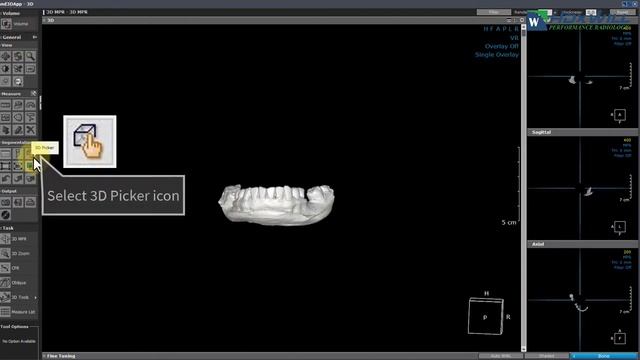The width and height of the screenshot is (640, 360).
Task: Select the ellipse region tool in Measure
Action: [18, 118]
